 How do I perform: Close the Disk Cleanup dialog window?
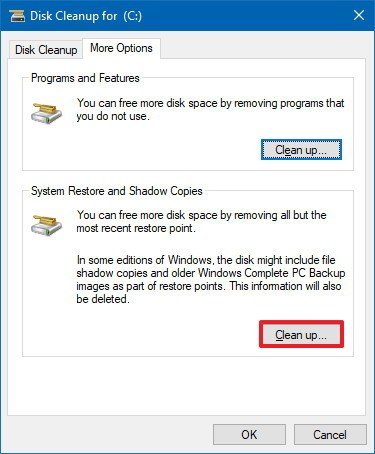click(359, 15)
